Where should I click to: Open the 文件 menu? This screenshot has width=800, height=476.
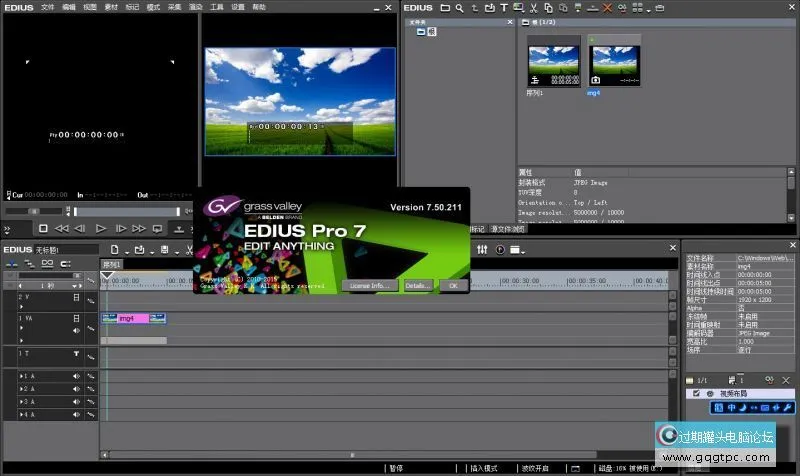48,7
